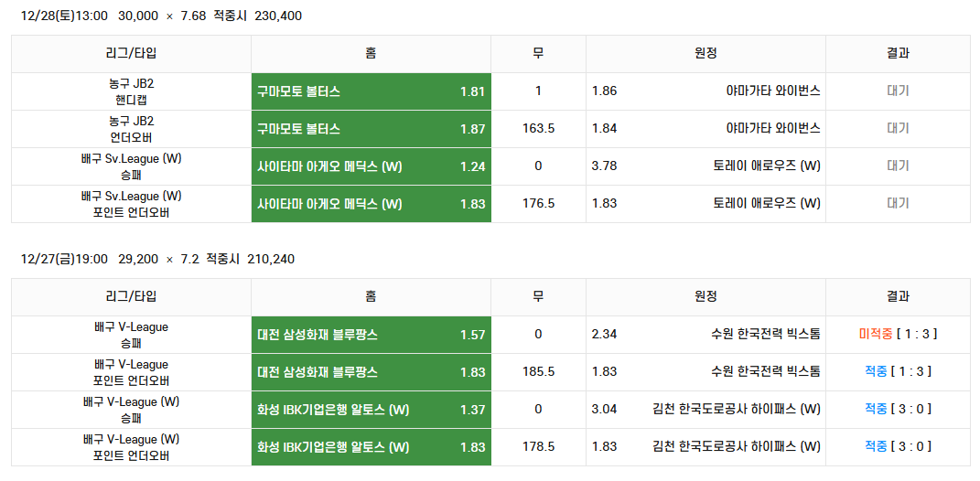
Task: Click the 리그/타입 header in second table
Action: pyautogui.click(x=131, y=297)
